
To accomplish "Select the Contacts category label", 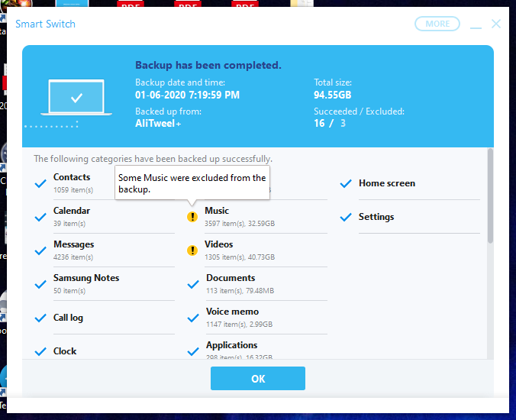I will tap(72, 176).
